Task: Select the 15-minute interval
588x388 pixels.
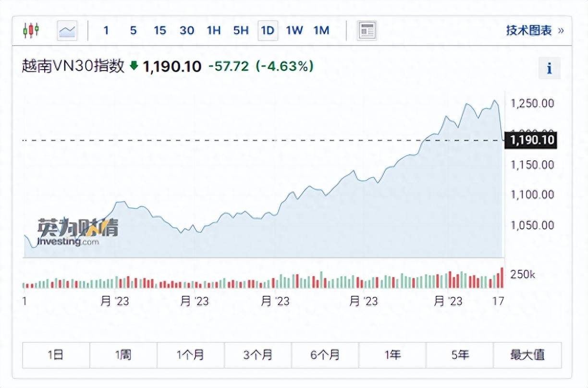Action: point(160,31)
